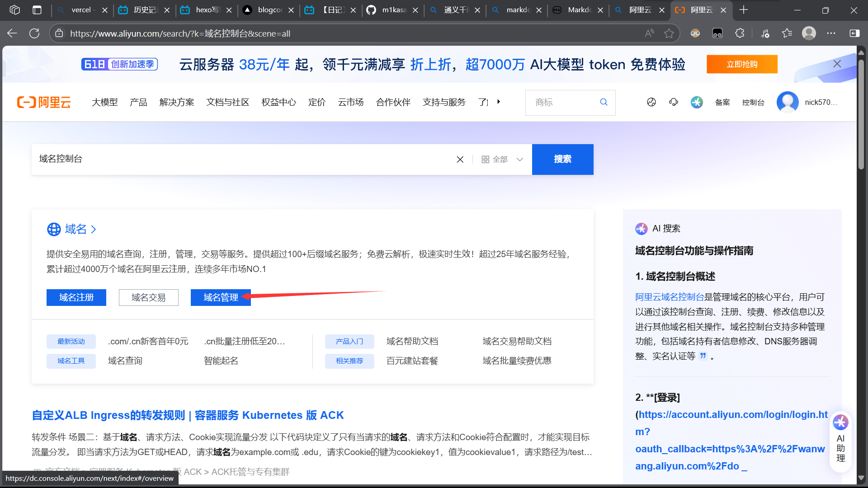Open the AI assistant star icon in header
Viewport: 868px width, 488px height.
click(697, 102)
